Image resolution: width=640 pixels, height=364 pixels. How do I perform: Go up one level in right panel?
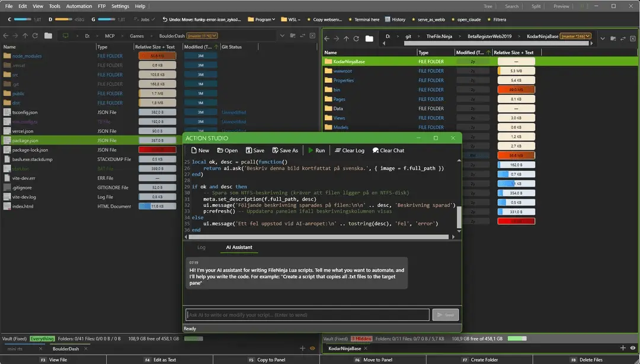click(x=346, y=38)
